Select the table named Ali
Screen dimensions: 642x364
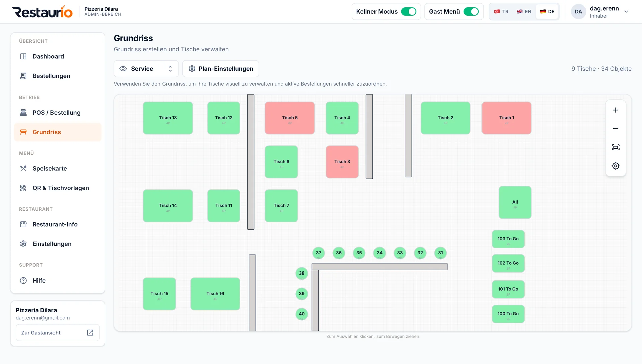pyautogui.click(x=515, y=203)
